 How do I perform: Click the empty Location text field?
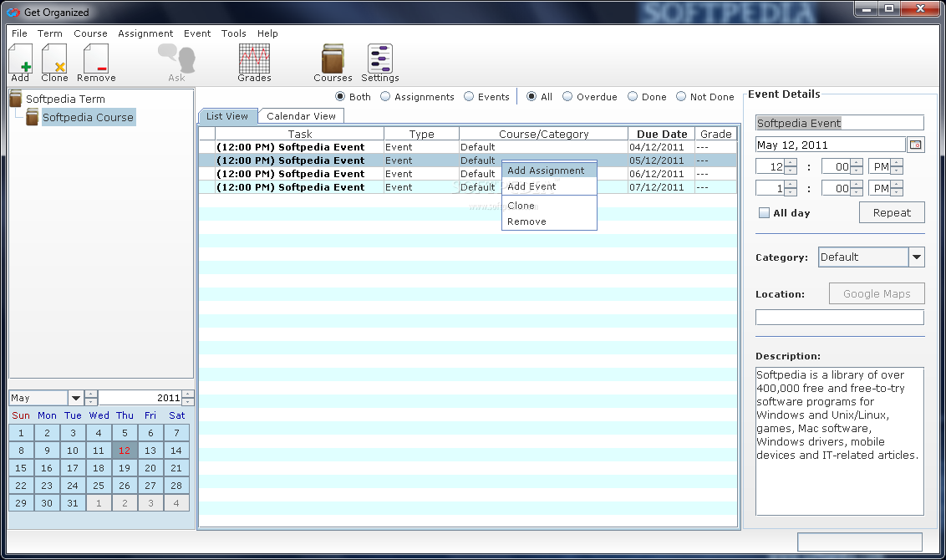[x=840, y=318]
